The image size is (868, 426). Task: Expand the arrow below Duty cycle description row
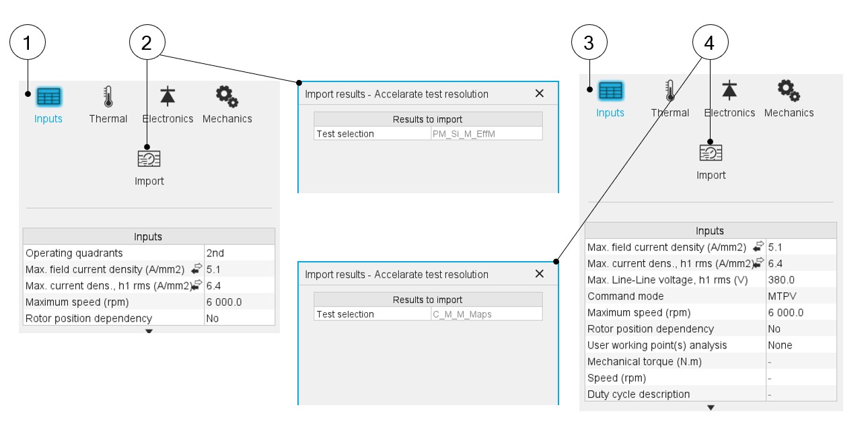[711, 407]
